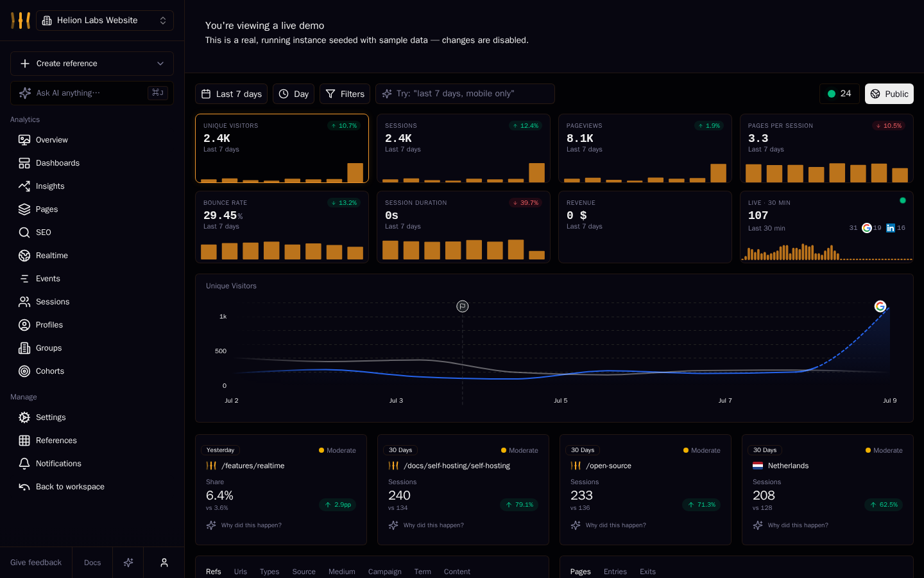Ask why /features/realtime insight happened

tap(244, 525)
